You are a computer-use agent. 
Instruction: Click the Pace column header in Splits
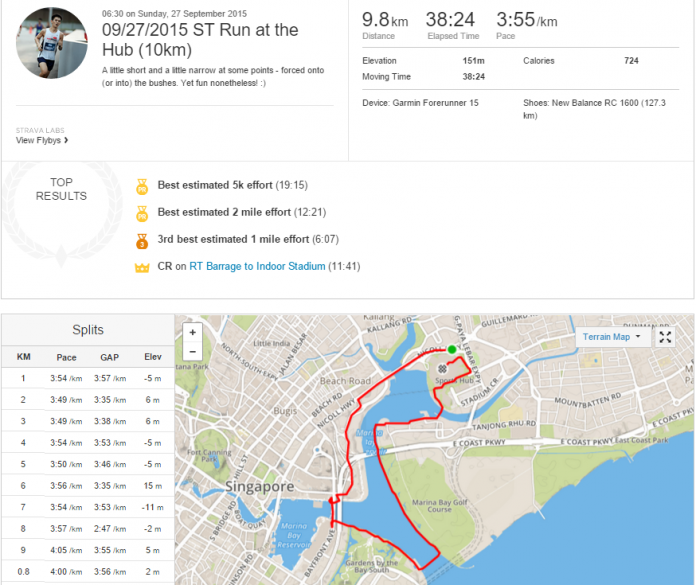[67, 357]
